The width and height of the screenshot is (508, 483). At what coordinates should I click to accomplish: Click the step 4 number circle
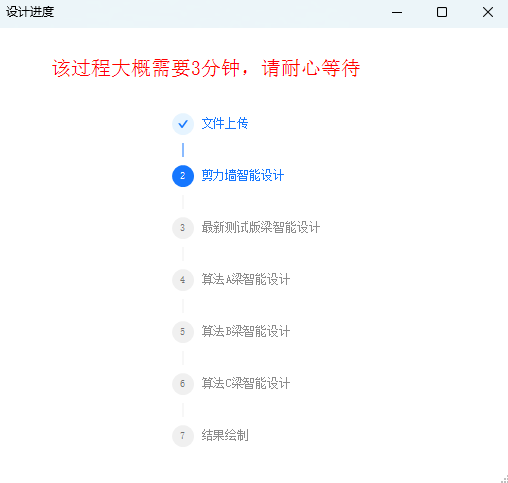point(183,280)
